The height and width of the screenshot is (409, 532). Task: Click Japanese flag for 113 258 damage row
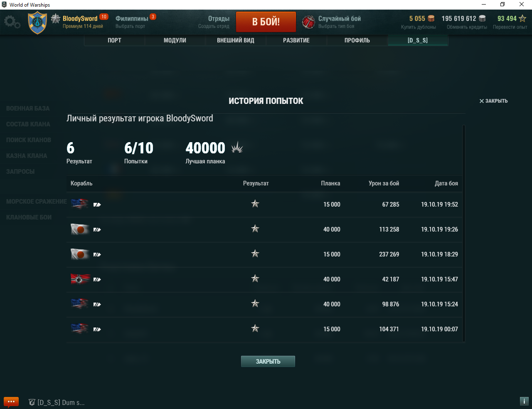point(80,229)
